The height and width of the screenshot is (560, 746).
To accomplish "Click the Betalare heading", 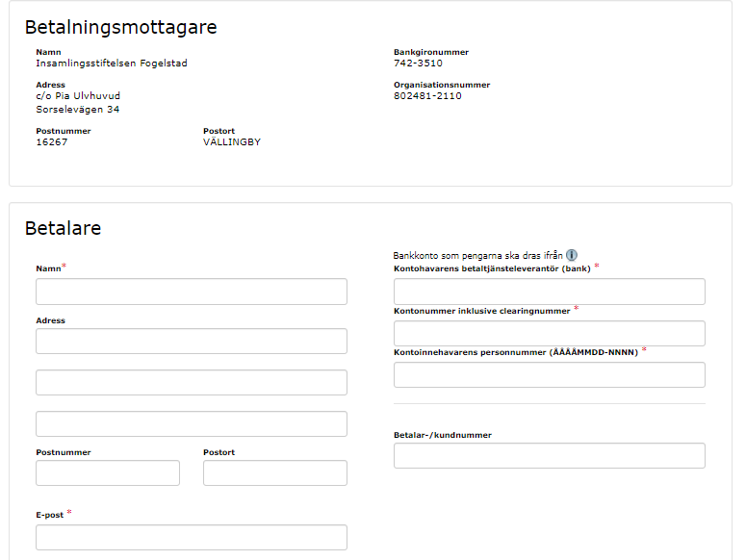I will coord(63,228).
